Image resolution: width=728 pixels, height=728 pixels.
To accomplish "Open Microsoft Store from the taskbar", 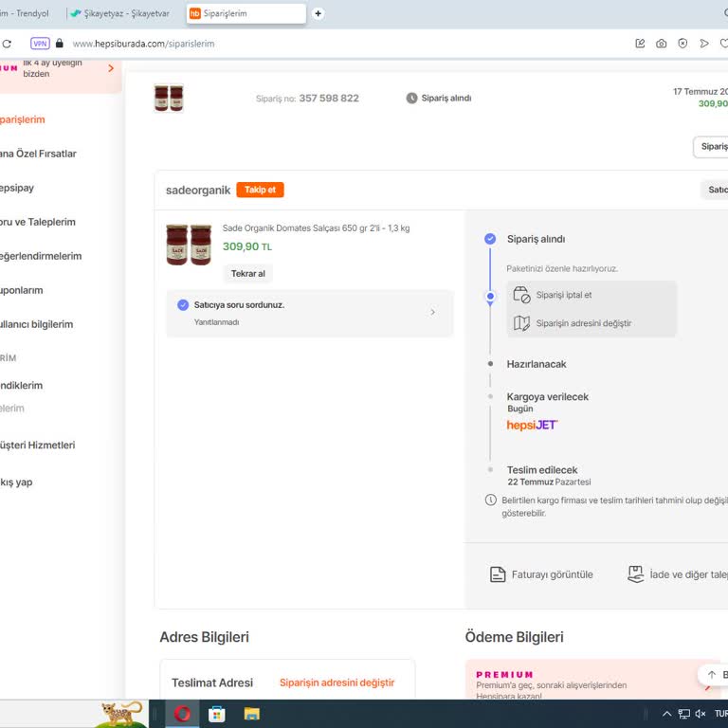I will [217, 714].
